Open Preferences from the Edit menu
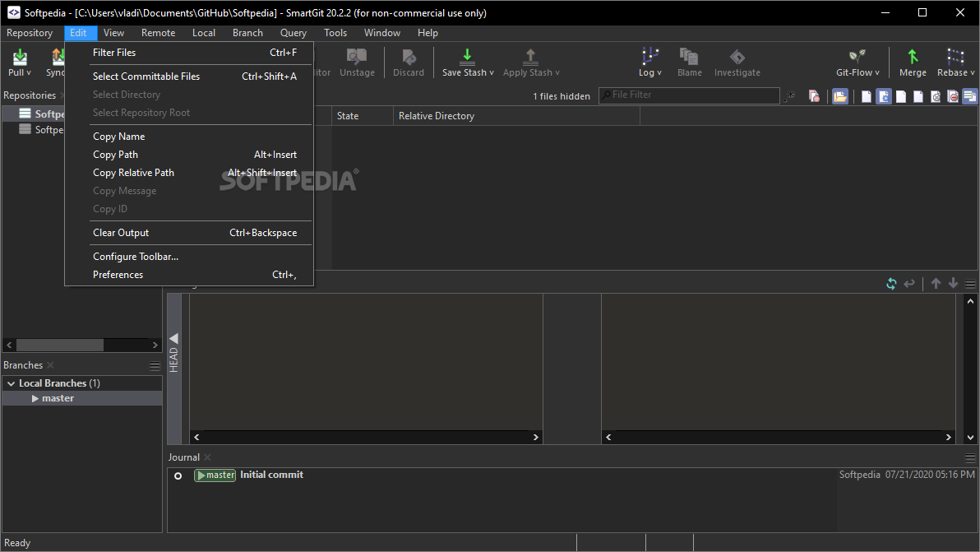 click(x=189, y=275)
